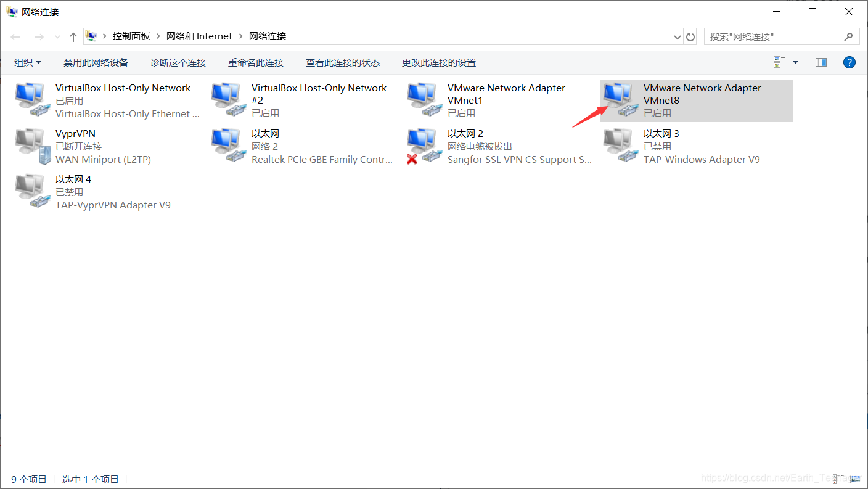Click Realtek PCIe GBE Family Contr... text

(322, 159)
